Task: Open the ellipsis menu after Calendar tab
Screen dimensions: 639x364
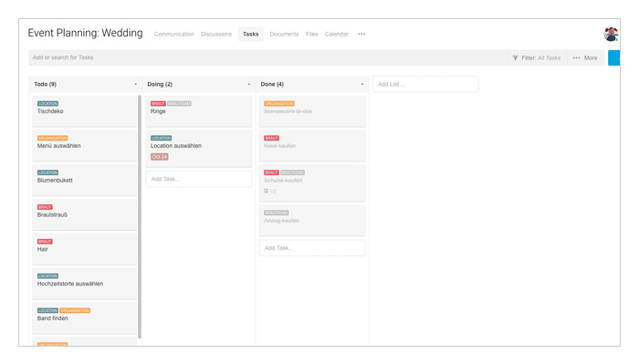Action: pos(361,34)
